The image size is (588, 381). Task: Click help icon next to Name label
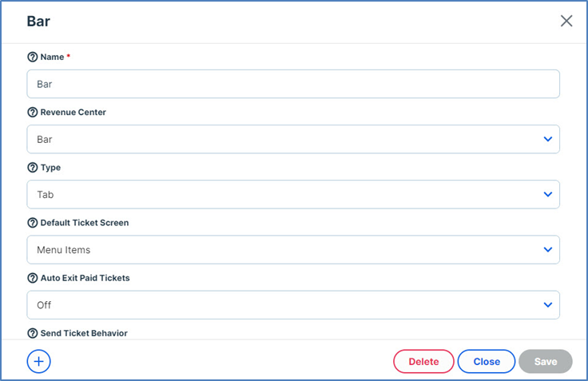[x=33, y=58]
